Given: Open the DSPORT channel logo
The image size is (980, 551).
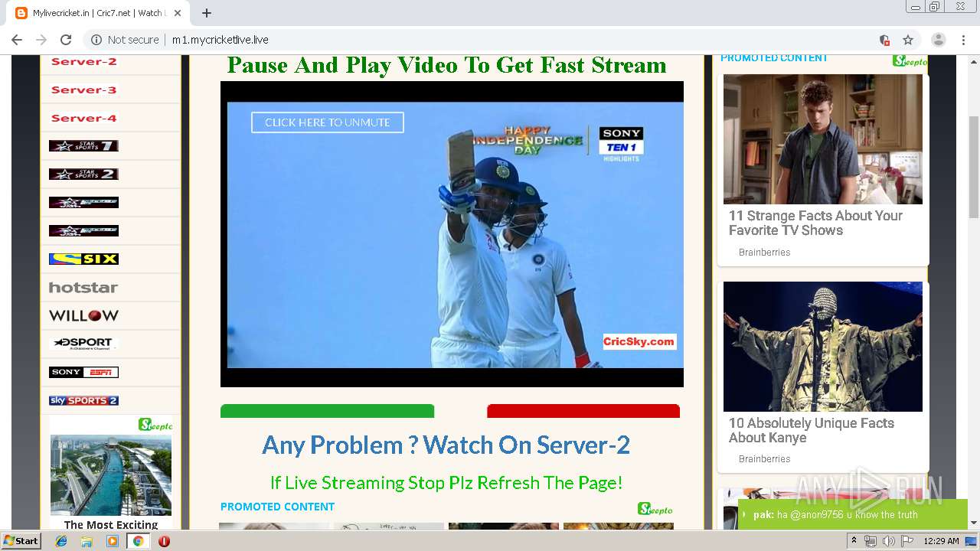Looking at the screenshot, I should coord(83,344).
